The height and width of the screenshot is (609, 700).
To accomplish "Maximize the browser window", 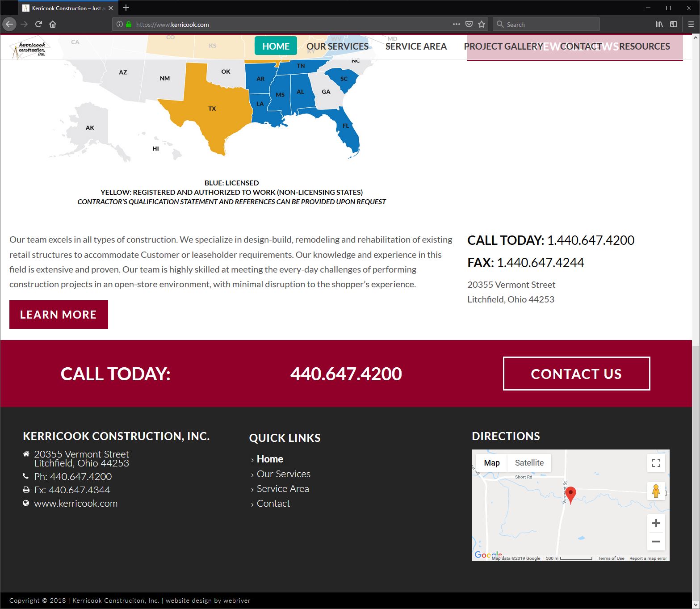I will click(x=669, y=8).
